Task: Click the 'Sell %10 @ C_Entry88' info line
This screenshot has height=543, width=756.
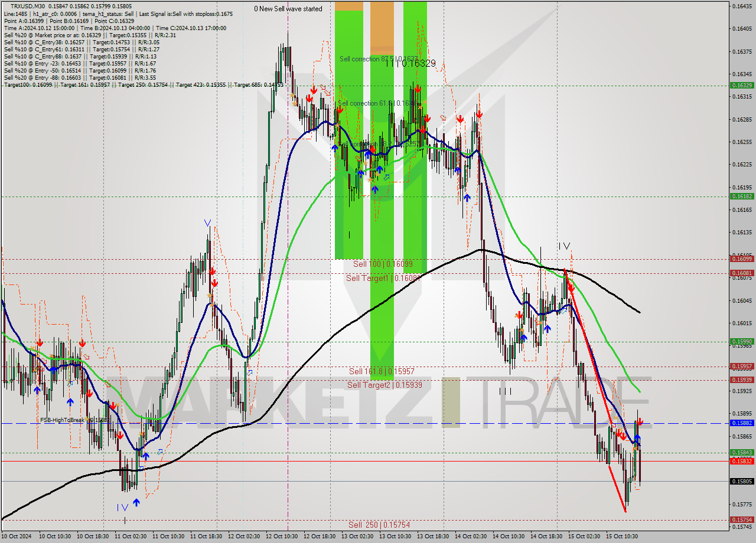Action: (80, 56)
